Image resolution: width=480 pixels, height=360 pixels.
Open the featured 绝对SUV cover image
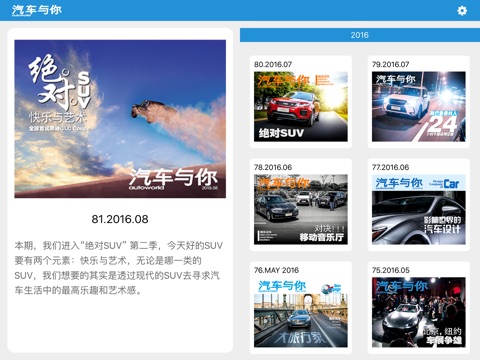(120, 119)
